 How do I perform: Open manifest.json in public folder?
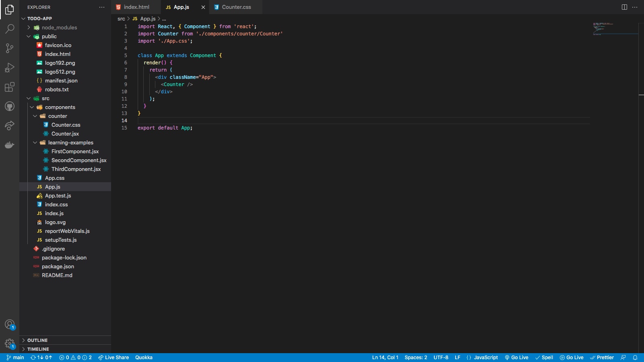(65, 80)
